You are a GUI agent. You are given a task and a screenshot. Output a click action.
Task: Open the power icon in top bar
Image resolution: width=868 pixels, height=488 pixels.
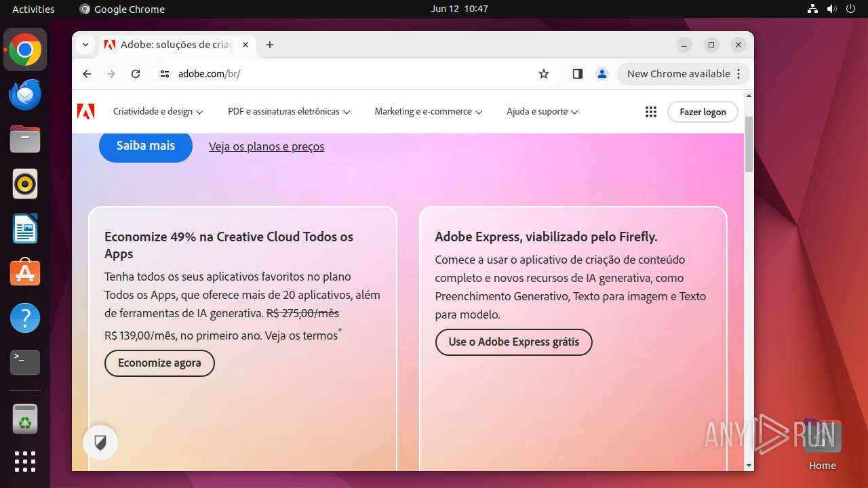851,9
